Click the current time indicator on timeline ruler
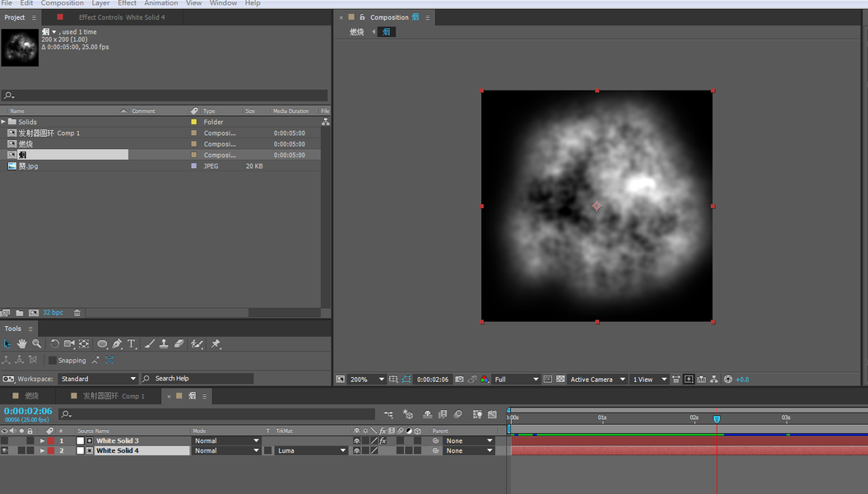 pos(717,419)
